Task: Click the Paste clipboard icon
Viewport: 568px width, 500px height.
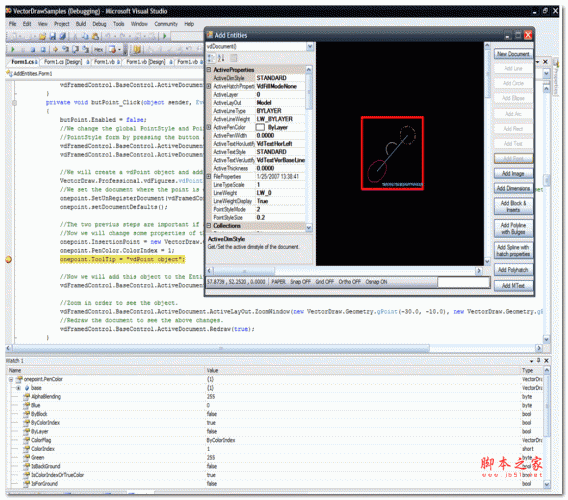Action: [95, 36]
